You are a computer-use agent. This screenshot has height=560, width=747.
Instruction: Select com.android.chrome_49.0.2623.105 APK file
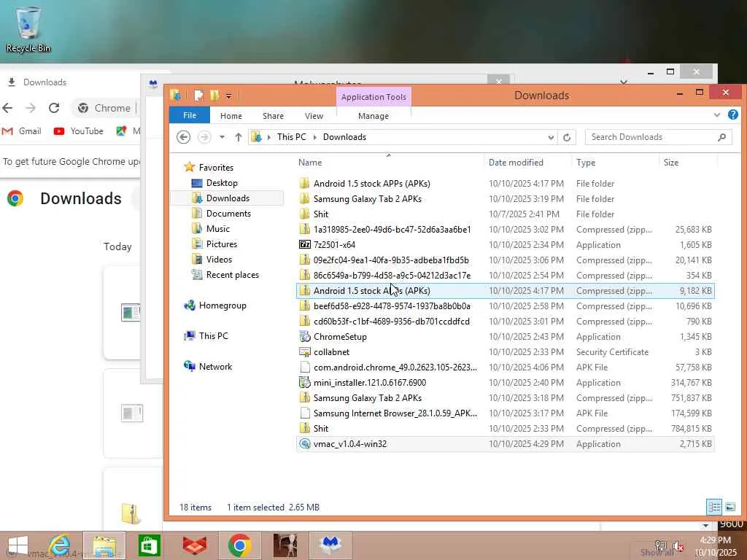point(505,367)
